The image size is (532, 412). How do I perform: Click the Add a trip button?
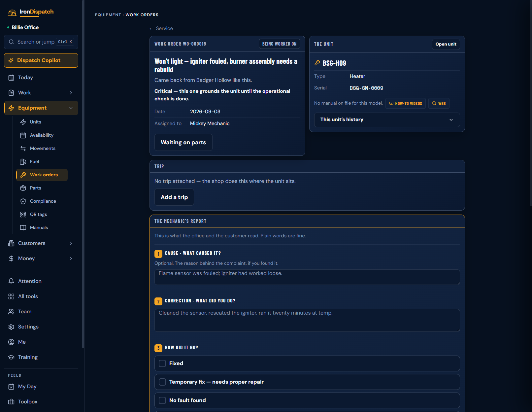tap(174, 197)
